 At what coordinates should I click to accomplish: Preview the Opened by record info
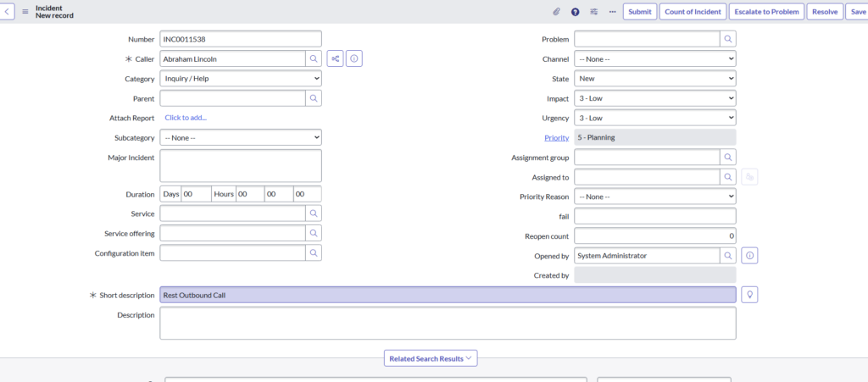tap(749, 255)
